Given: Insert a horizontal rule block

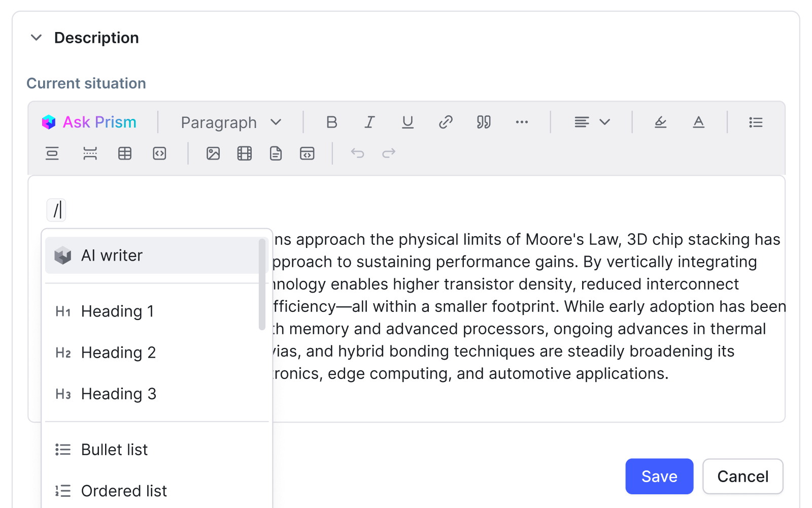Looking at the screenshot, I should 52,153.
